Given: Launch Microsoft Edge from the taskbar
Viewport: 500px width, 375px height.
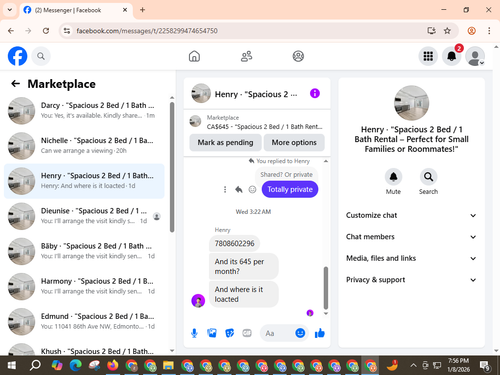Looking at the screenshot, I should tap(76, 365).
